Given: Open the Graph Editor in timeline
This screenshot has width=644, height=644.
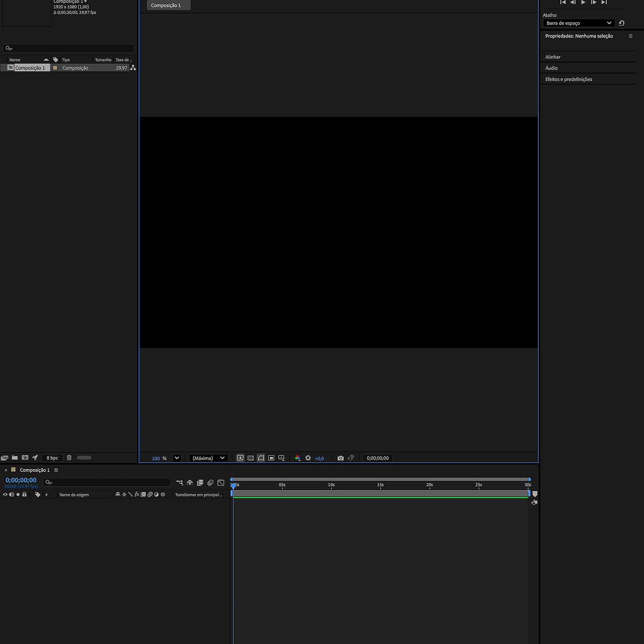Looking at the screenshot, I should point(220,483).
